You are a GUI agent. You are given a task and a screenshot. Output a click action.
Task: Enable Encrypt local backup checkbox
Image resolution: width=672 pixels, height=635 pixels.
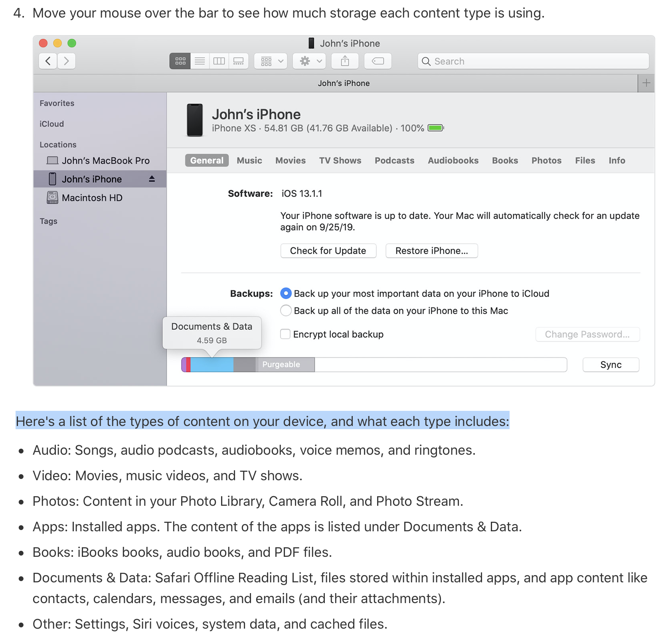click(x=285, y=334)
